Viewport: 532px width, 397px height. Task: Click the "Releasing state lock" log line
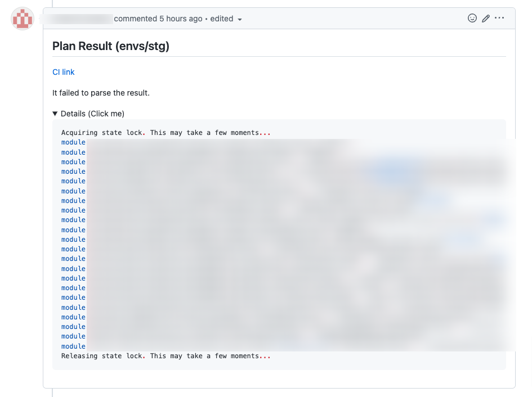[166, 355]
